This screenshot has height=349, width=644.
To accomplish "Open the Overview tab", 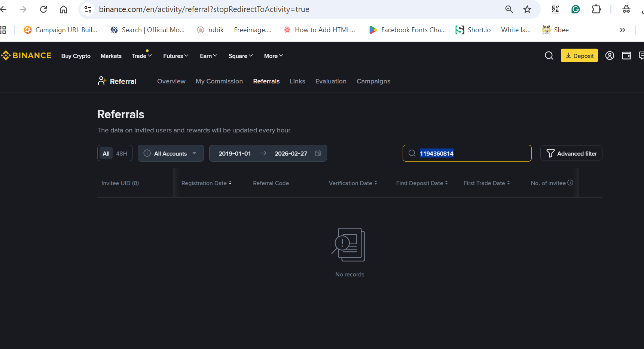I will pos(171,81).
